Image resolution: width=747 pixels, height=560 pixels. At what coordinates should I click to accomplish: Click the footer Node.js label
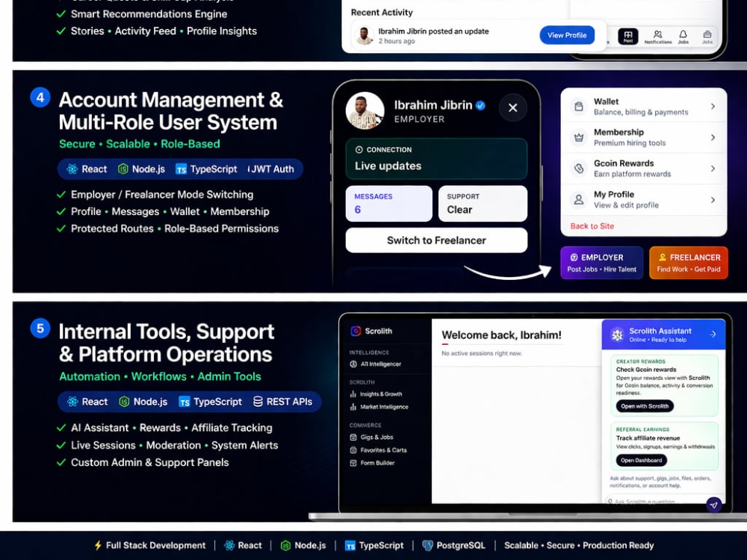click(310, 546)
